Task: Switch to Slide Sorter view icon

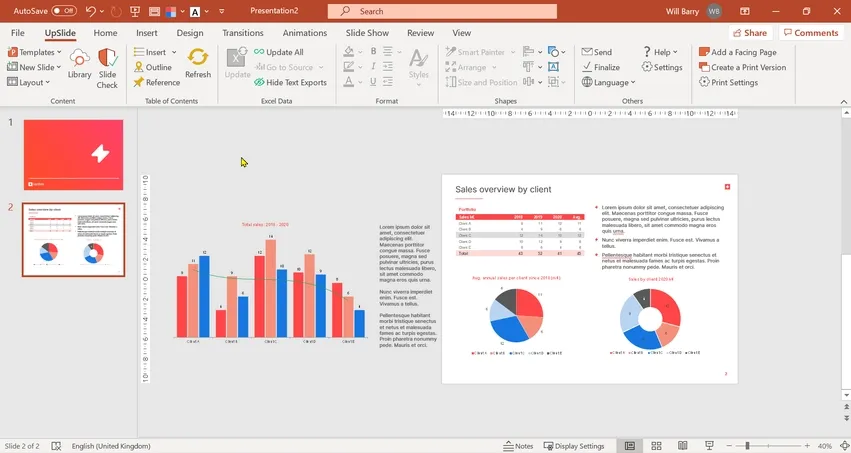Action: pos(656,446)
